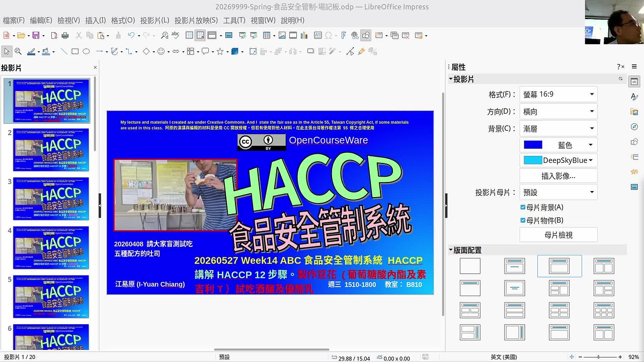The height and width of the screenshot is (362, 644).
Task: Adjust the zoom slider in status bar
Action: (x=598, y=357)
